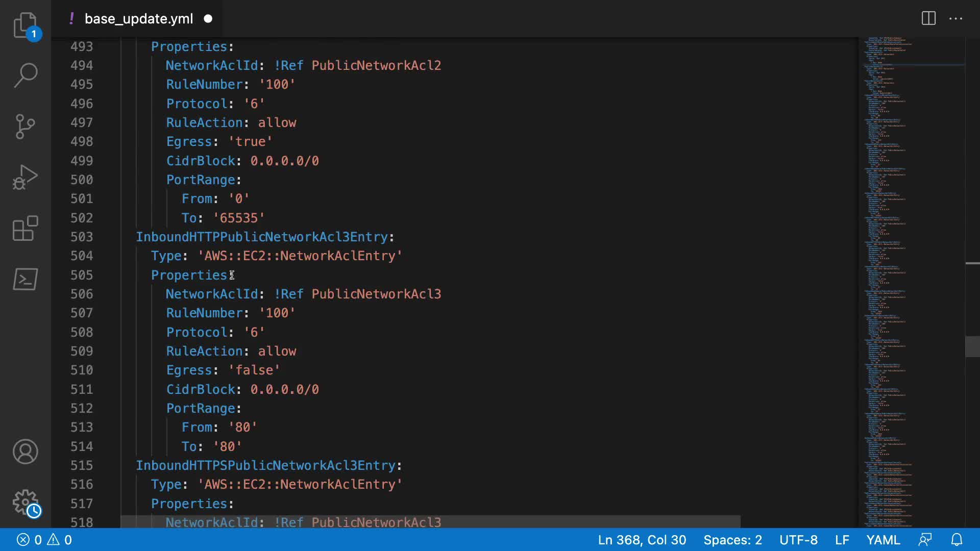Click Ln 368, Col 30 in status bar
This screenshot has height=551, width=980.
point(642,540)
